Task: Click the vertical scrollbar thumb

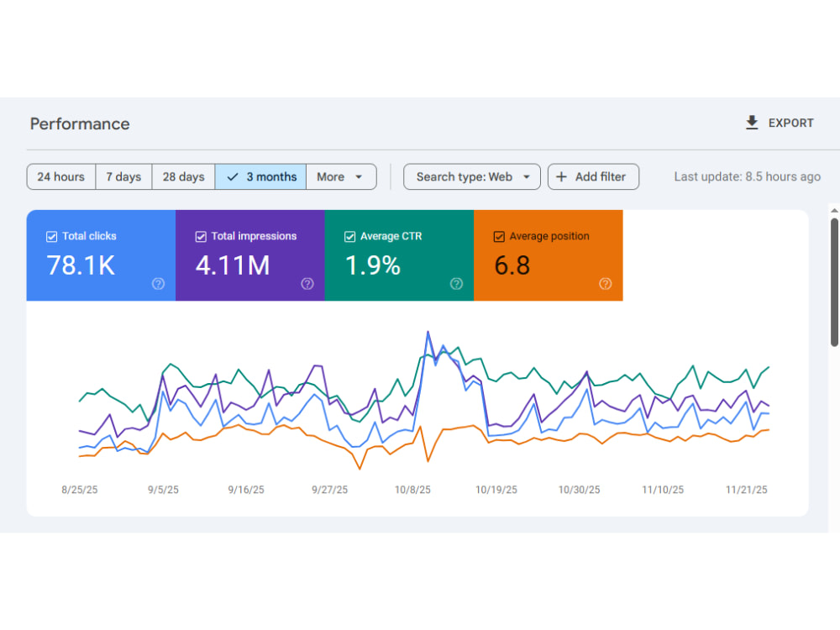Action: 834,281
